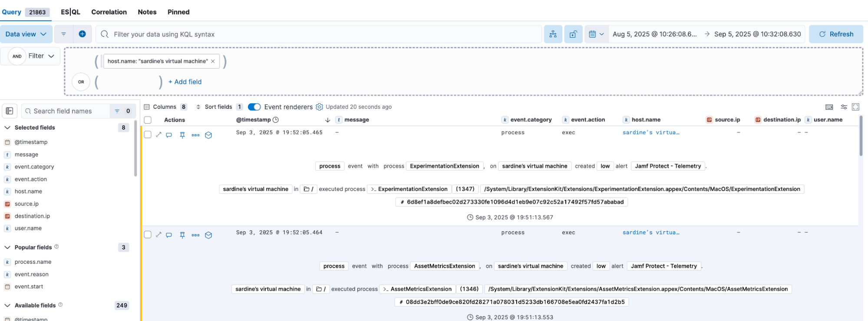
Task: Click the calendar quick date menu icon
Action: pyautogui.click(x=597, y=34)
